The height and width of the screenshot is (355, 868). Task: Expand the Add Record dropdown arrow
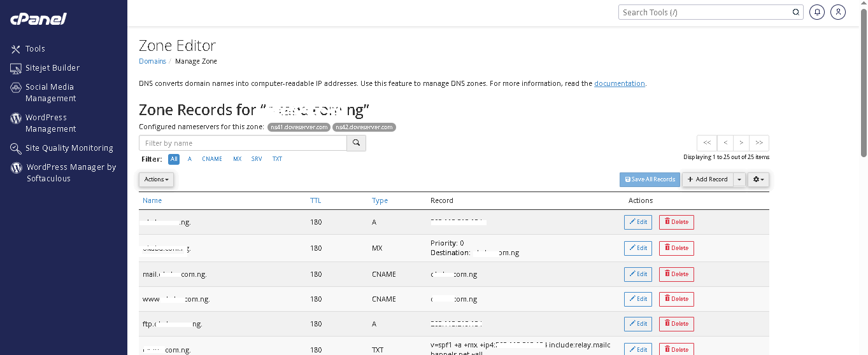pyautogui.click(x=739, y=179)
